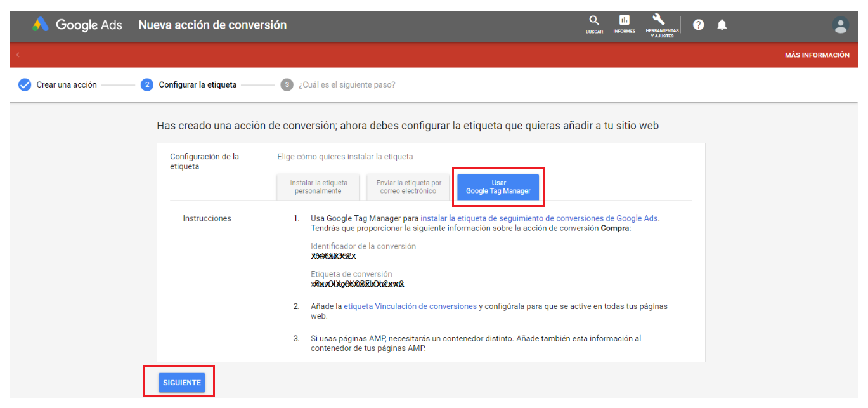
Task: Click the obscured conversion label value
Action: (358, 284)
